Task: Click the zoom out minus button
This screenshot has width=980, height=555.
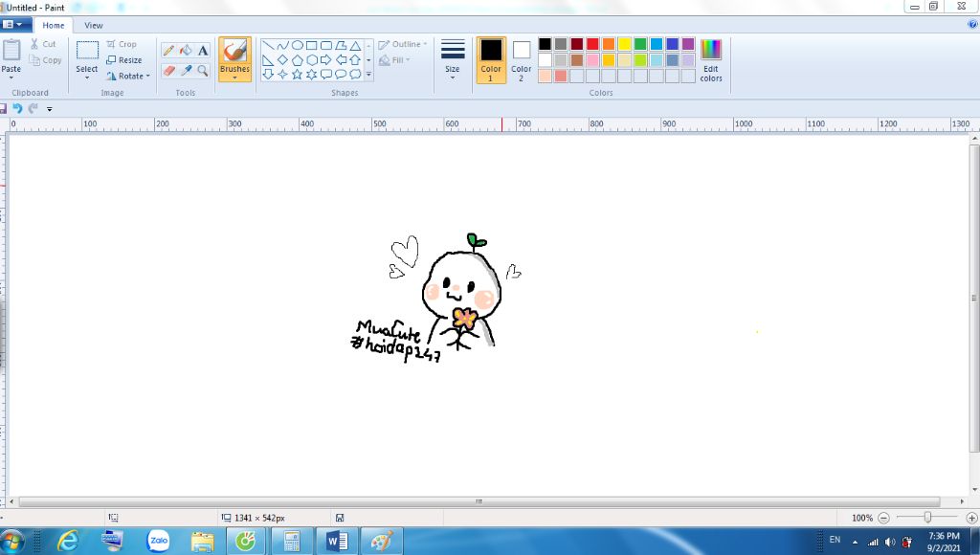Action: coord(883,518)
